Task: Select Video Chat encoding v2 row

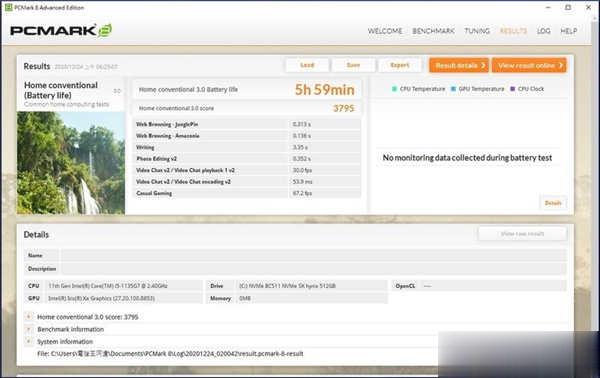Action: point(247,181)
